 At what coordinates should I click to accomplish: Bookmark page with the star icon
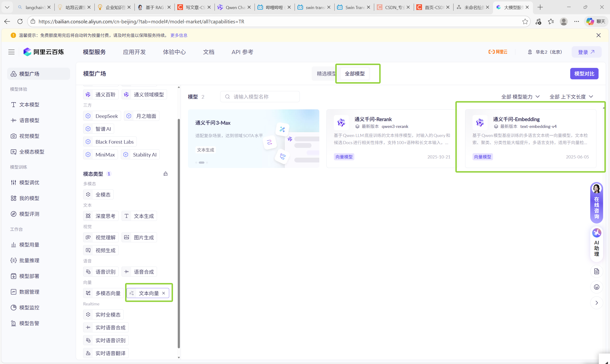pyautogui.click(x=525, y=22)
